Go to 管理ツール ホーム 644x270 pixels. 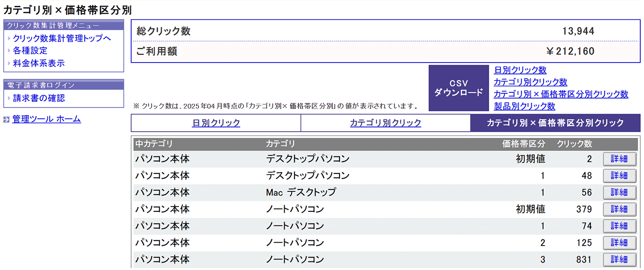pos(46,119)
